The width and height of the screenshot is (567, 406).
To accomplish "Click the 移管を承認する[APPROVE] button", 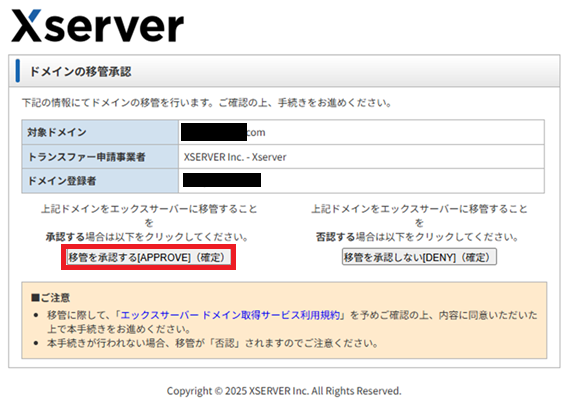I will [x=149, y=257].
